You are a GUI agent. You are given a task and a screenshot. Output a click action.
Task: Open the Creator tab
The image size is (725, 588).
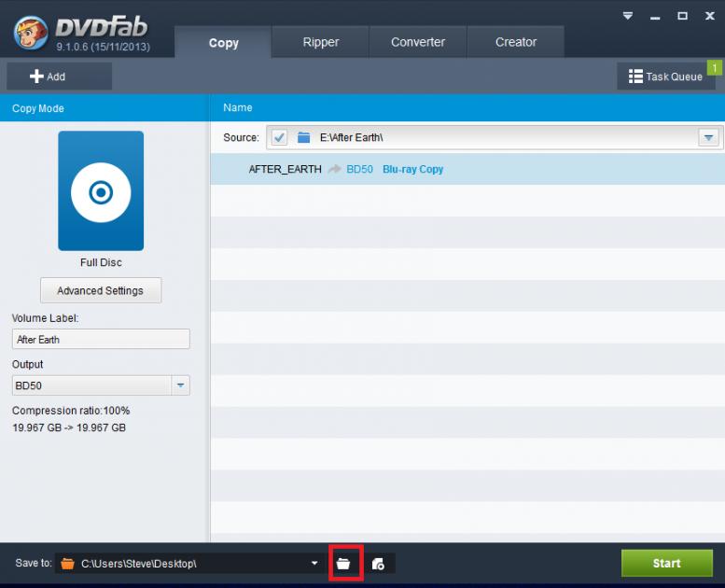tap(516, 42)
